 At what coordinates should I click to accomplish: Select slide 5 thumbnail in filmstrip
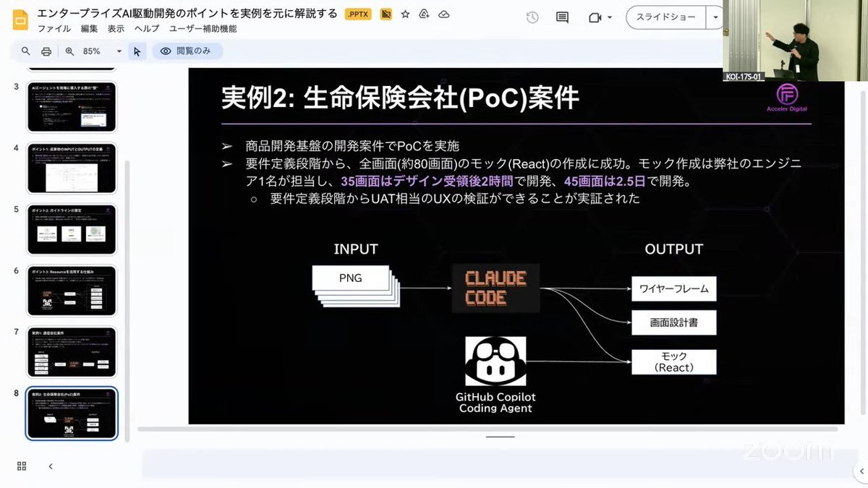pyautogui.click(x=72, y=229)
